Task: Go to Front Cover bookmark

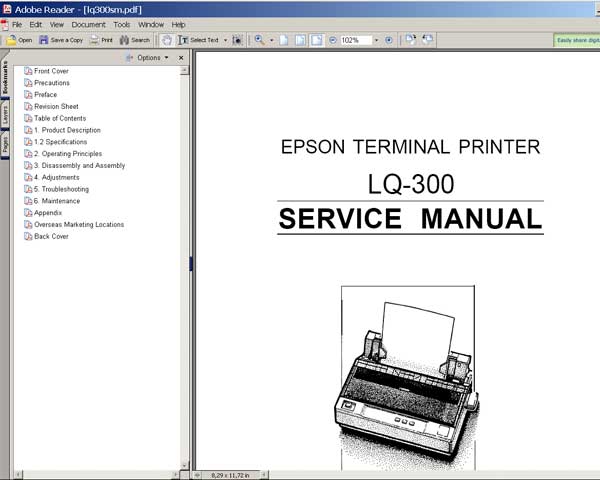Action: tap(51, 71)
